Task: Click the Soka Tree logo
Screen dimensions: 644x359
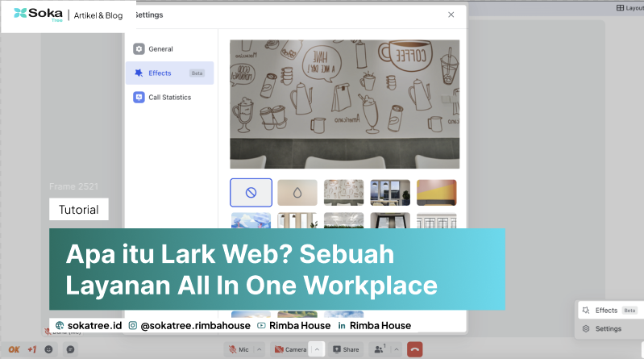Action: click(x=38, y=15)
